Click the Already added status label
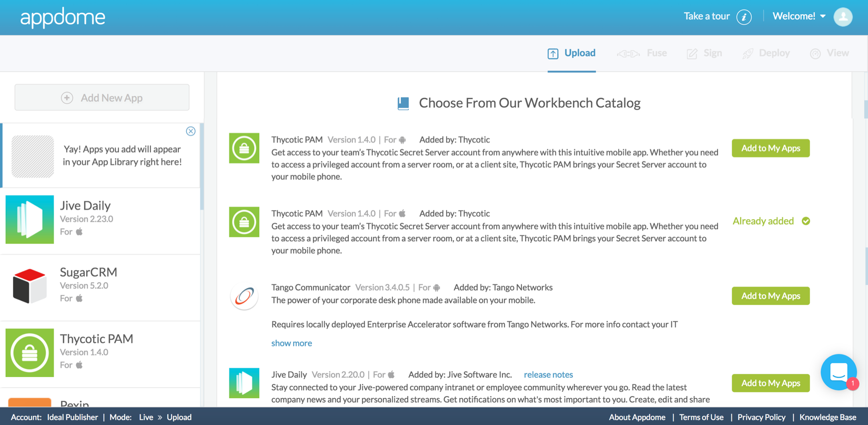 tap(763, 221)
